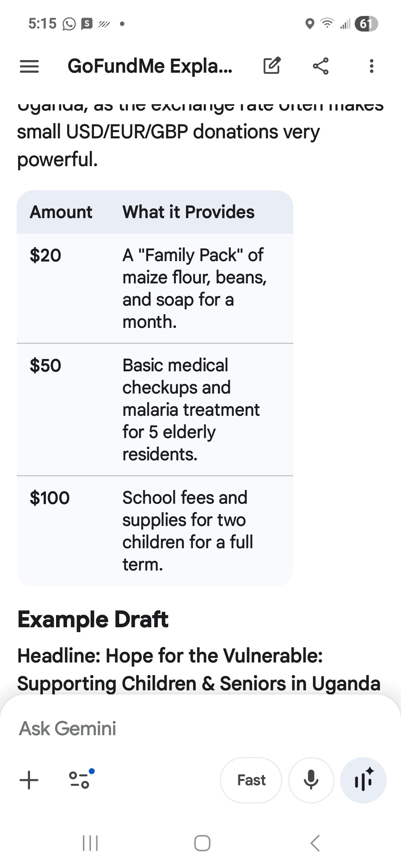Open the tools settings sliders icon
This screenshot has height=868, width=401.
(x=80, y=780)
